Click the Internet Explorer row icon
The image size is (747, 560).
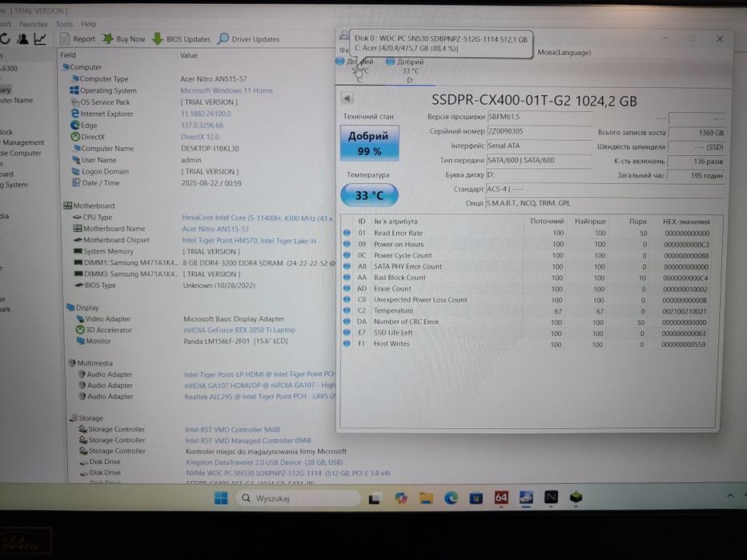[74, 114]
